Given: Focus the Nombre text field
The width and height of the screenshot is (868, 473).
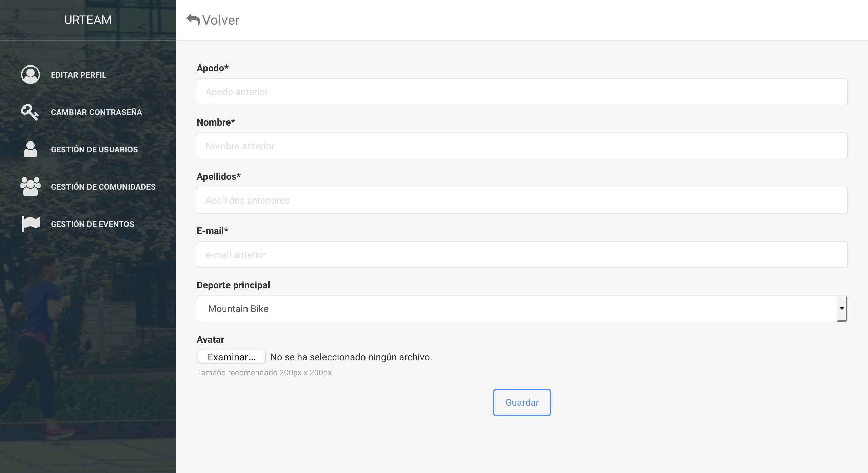Looking at the screenshot, I should click(522, 146).
